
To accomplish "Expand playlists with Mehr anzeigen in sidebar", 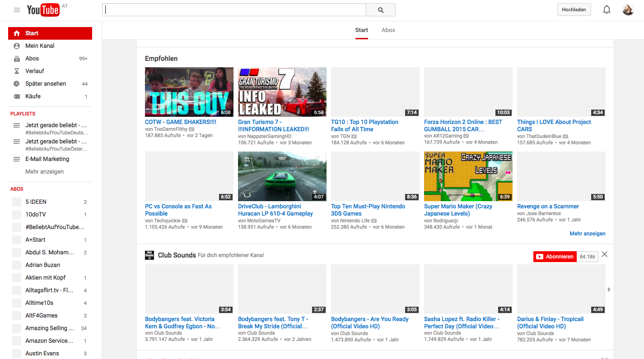I will pyautogui.click(x=45, y=172).
